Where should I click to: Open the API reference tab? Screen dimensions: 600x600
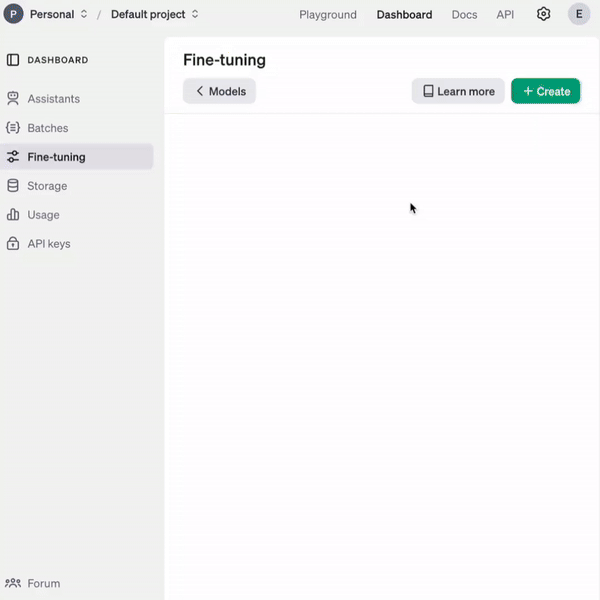point(505,15)
